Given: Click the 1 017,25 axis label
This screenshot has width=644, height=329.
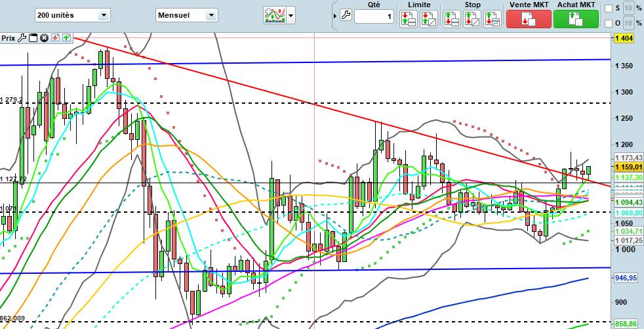Looking at the screenshot, I should click(628, 240).
